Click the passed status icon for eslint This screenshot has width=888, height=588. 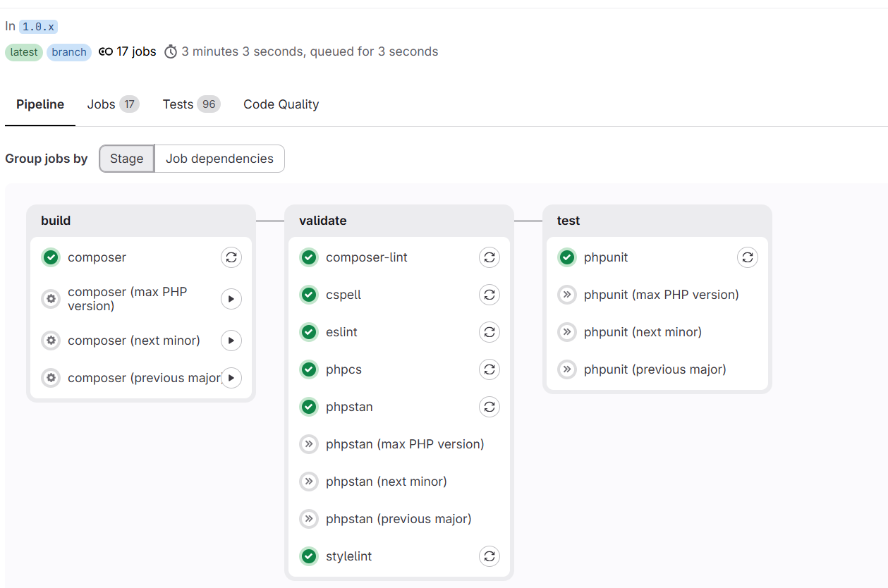[309, 332]
